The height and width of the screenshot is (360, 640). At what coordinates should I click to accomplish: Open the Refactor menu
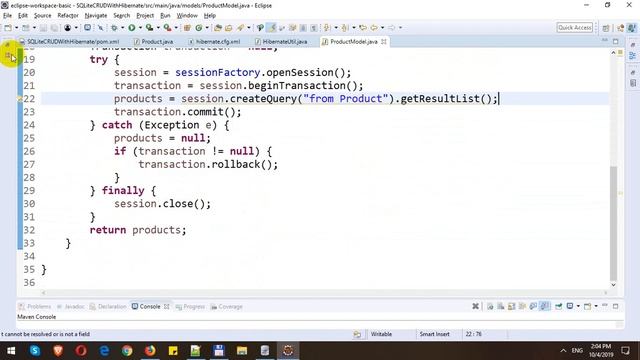point(68,16)
